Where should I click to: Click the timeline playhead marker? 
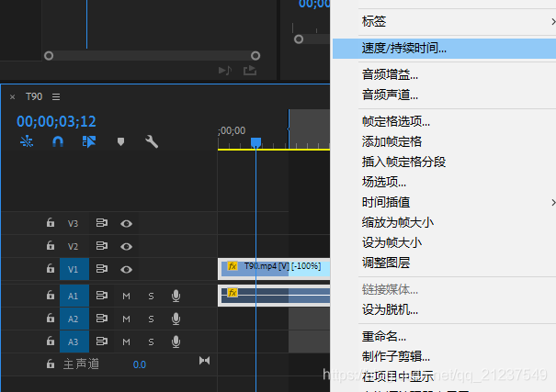[x=256, y=142]
